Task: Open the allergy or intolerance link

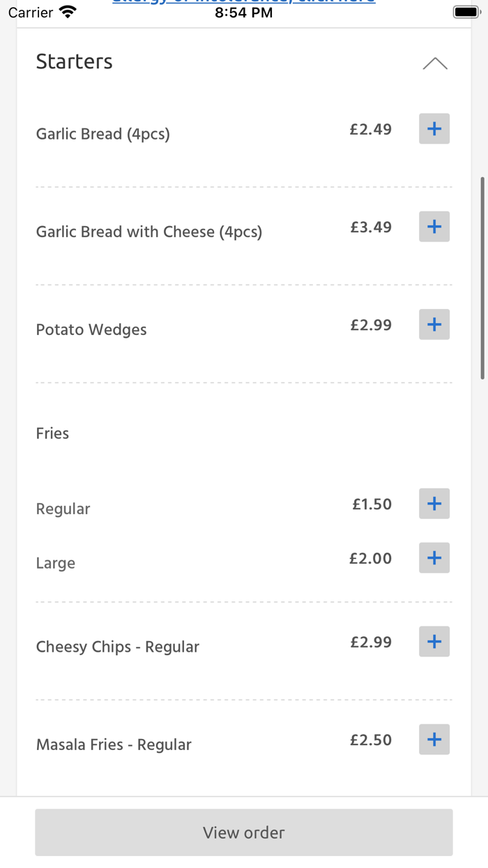Action: [x=243, y=1]
